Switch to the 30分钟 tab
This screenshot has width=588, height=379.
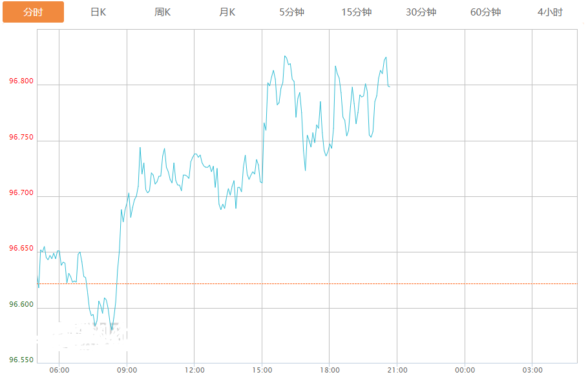[421, 12]
